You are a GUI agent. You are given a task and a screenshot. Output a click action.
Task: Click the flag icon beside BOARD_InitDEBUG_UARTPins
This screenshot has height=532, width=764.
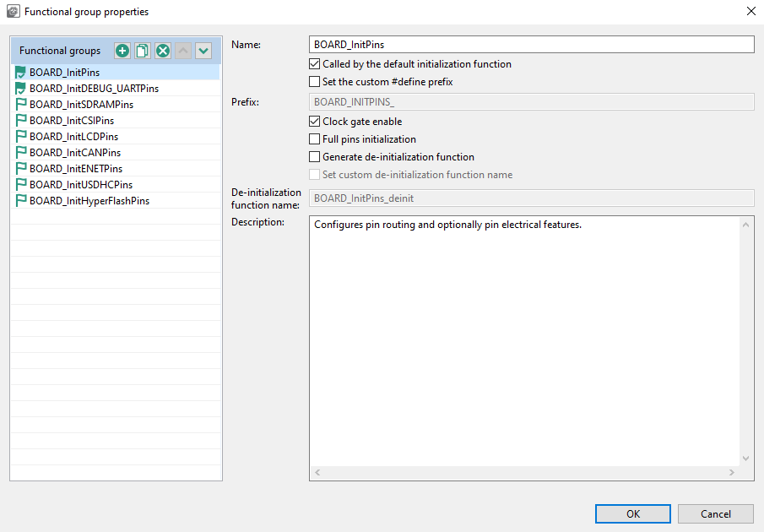20,89
